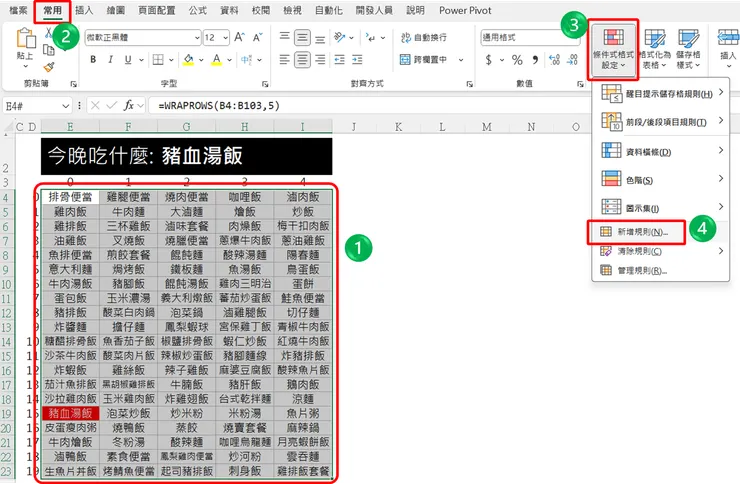
Task: Apply the red font color
Action: pos(216,59)
